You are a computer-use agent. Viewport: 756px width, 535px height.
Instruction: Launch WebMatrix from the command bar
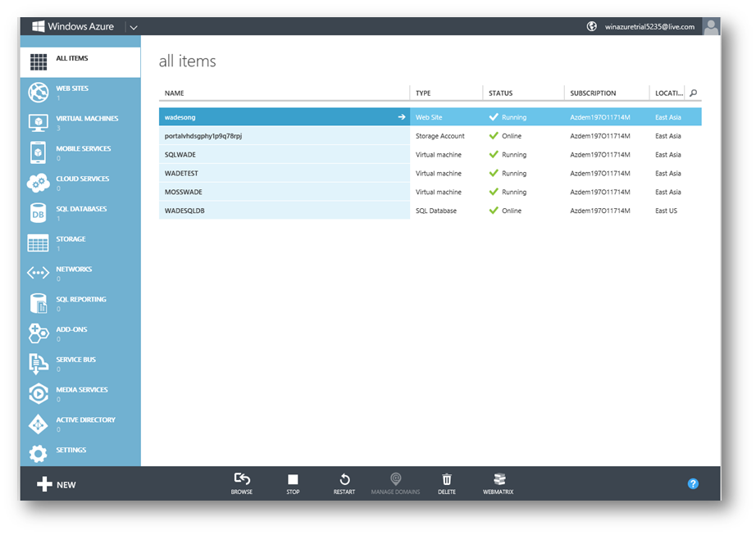[498, 483]
